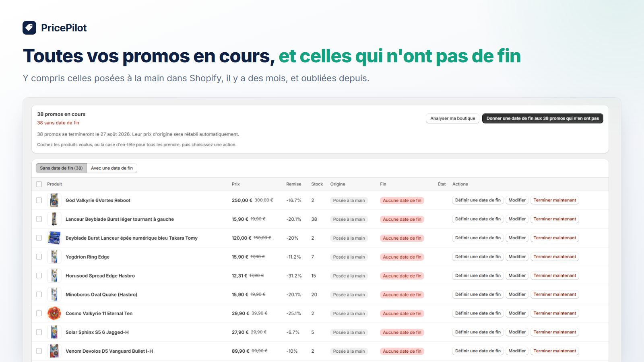Image resolution: width=644 pixels, height=362 pixels.
Task: Select the Yegdrion Ring Edge checkbox
Action: pyautogui.click(x=39, y=257)
